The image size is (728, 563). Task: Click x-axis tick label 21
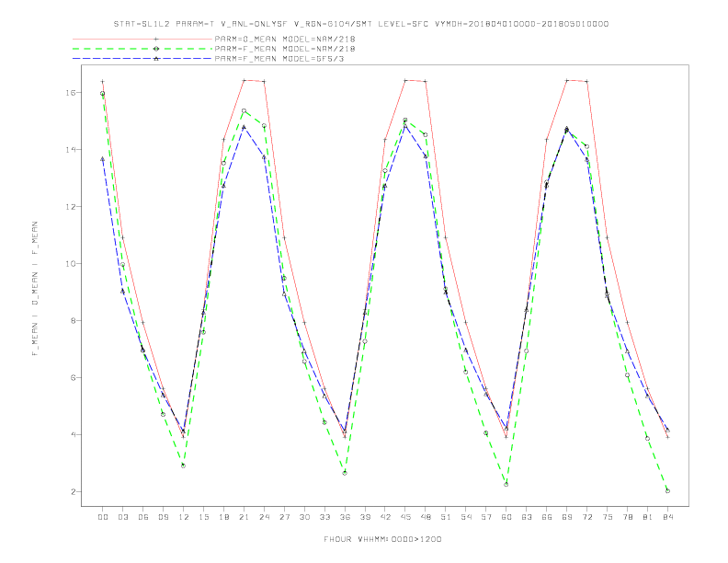(244, 517)
